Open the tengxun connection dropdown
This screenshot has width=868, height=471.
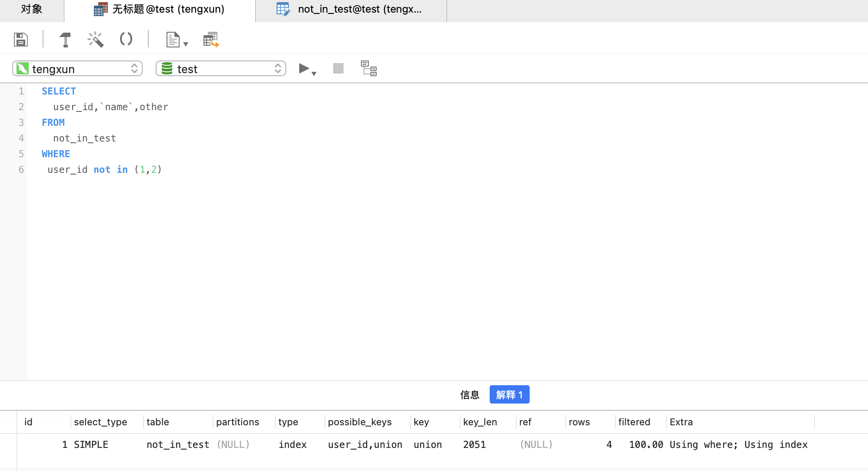(77, 69)
